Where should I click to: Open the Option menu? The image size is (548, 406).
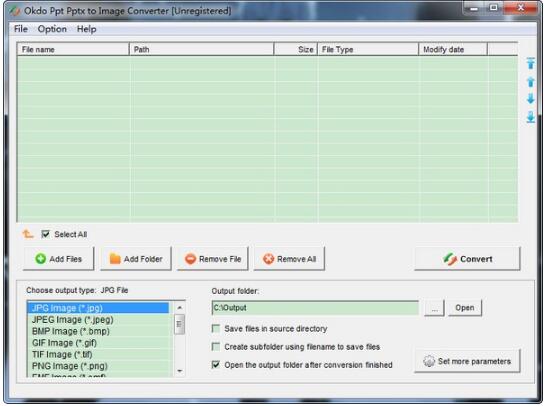click(x=52, y=29)
